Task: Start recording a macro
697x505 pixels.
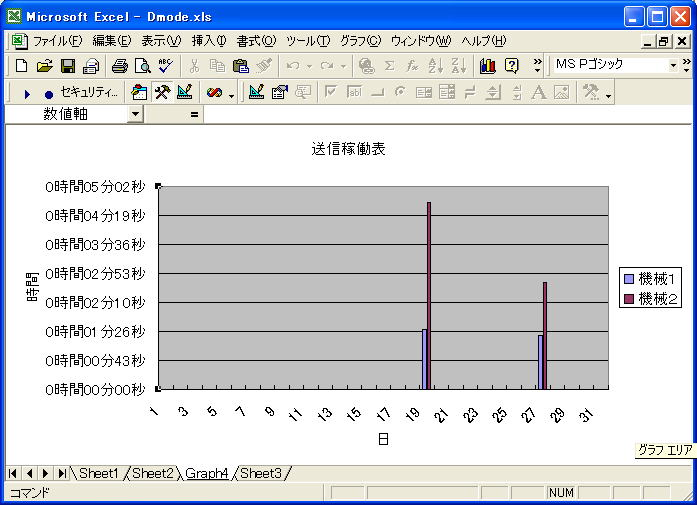Action: tap(49, 93)
